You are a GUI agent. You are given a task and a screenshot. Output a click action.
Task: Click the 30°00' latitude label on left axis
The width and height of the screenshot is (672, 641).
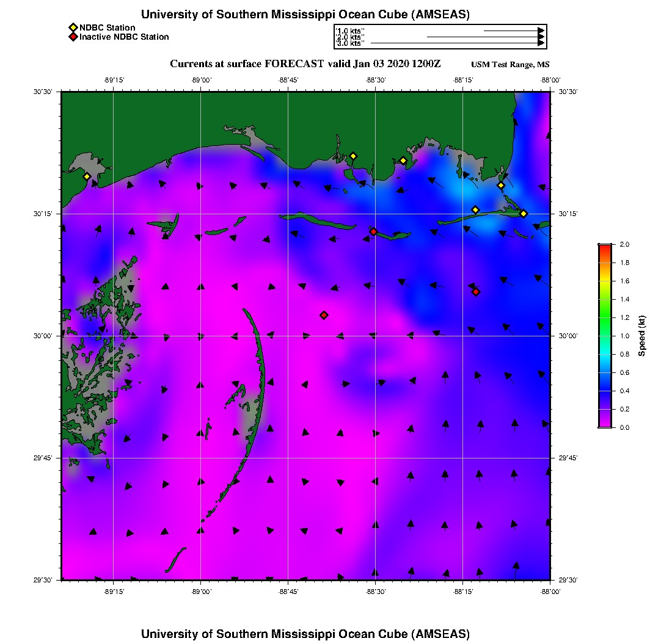point(45,336)
